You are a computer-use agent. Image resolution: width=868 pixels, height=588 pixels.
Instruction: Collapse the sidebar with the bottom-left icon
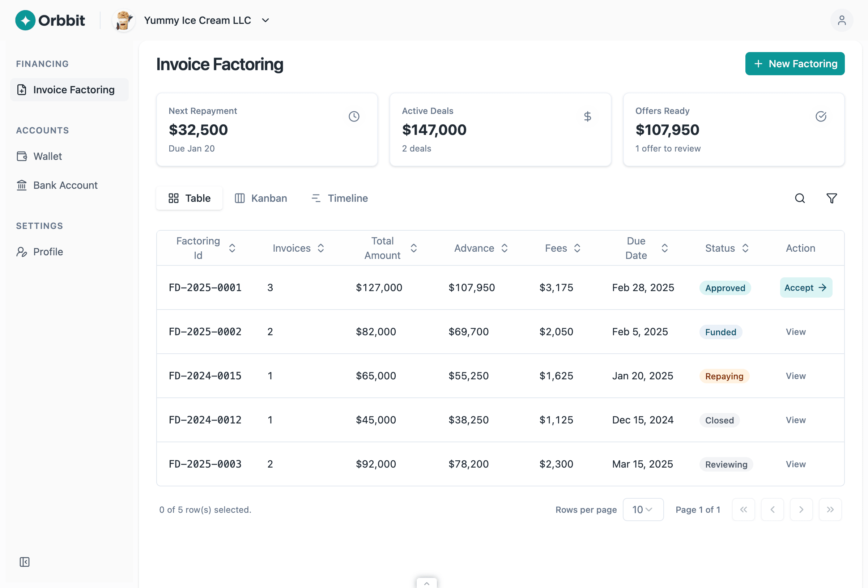[x=25, y=562]
